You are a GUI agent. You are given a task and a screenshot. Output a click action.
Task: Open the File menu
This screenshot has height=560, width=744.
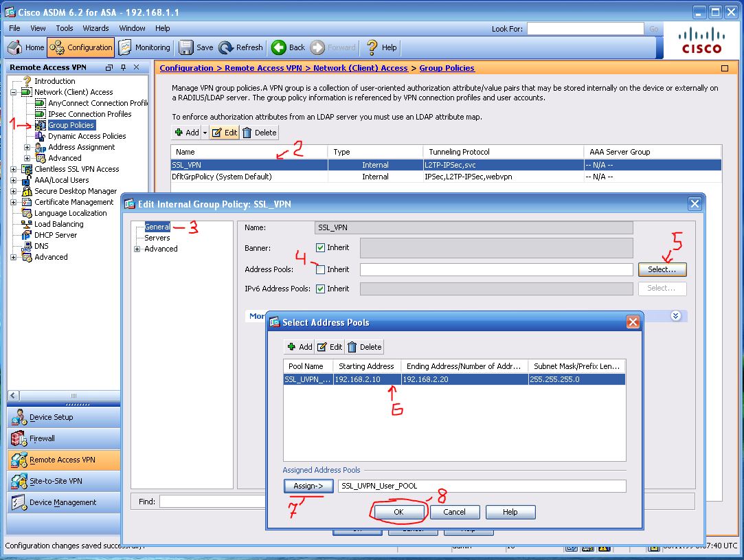coord(14,28)
